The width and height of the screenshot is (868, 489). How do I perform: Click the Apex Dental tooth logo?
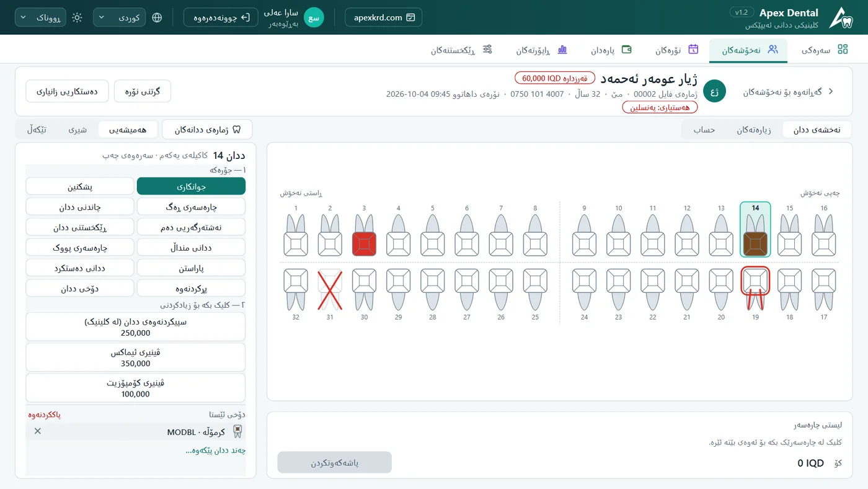point(841,17)
